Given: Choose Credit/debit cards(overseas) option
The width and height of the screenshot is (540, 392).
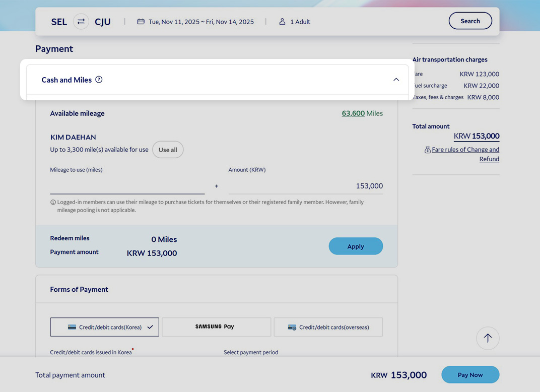Looking at the screenshot, I should [x=328, y=327].
